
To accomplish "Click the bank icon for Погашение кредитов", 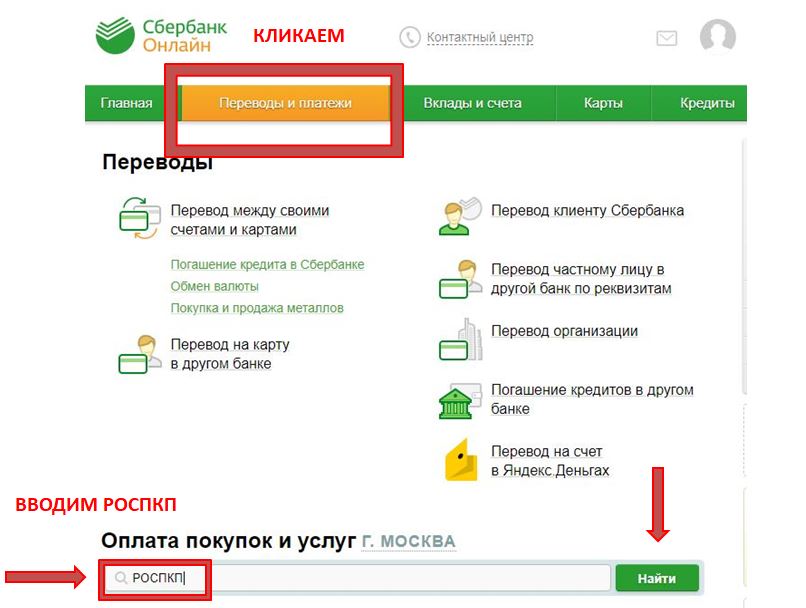I will click(x=460, y=400).
